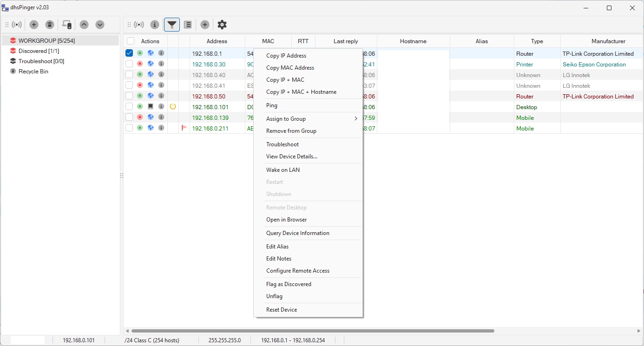
Task: Click the power icon on 192.168.0.101 row
Action: pyautogui.click(x=172, y=106)
